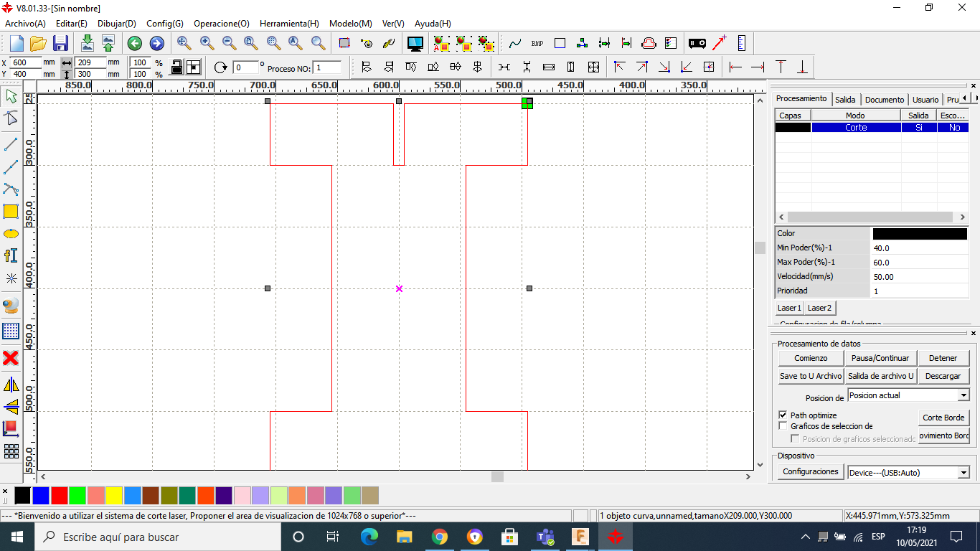Switch to the Laser2 tab

tap(819, 308)
